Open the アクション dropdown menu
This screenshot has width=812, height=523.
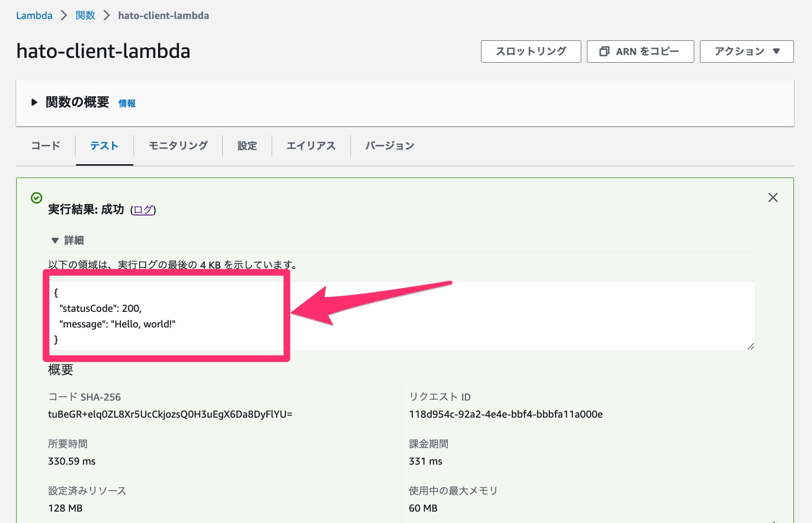point(746,51)
